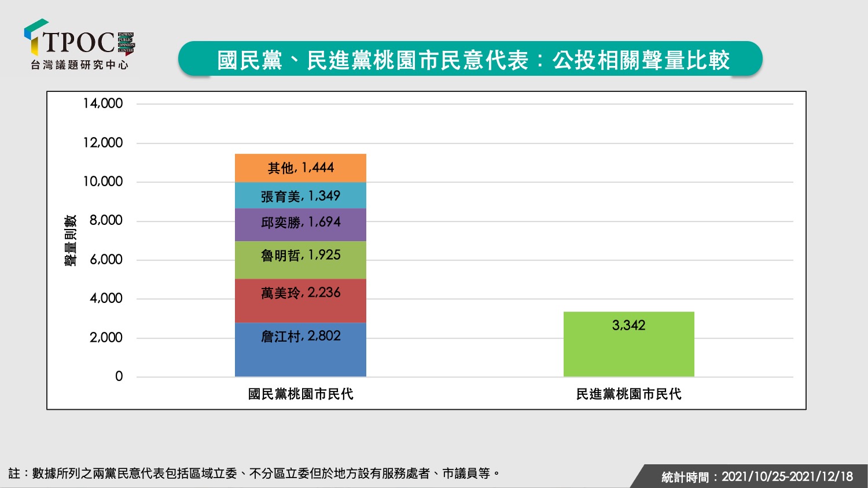Click the 2,000 axis tick label

(106, 338)
